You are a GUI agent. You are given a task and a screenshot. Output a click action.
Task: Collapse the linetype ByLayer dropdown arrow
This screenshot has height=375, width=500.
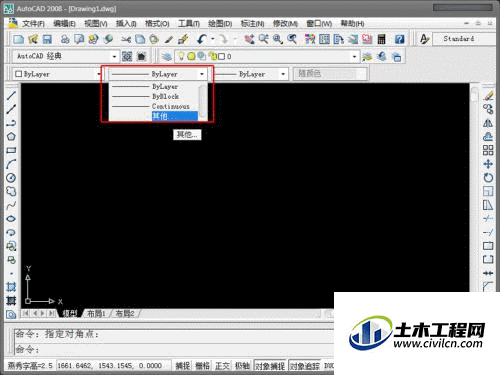pos(202,74)
